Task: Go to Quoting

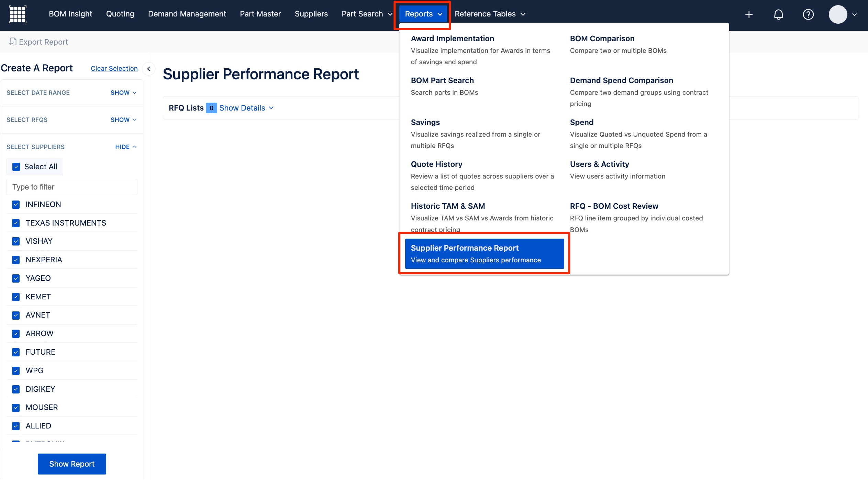Action: coord(120,14)
